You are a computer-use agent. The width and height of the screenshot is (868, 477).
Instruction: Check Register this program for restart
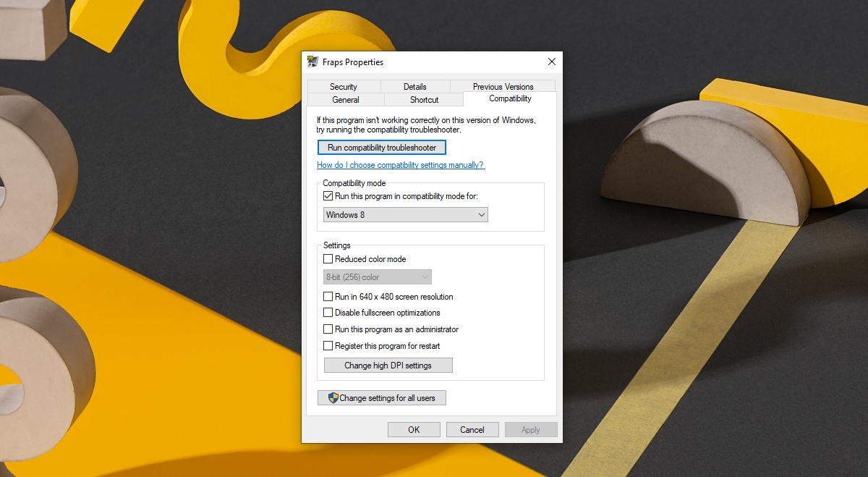(328, 346)
